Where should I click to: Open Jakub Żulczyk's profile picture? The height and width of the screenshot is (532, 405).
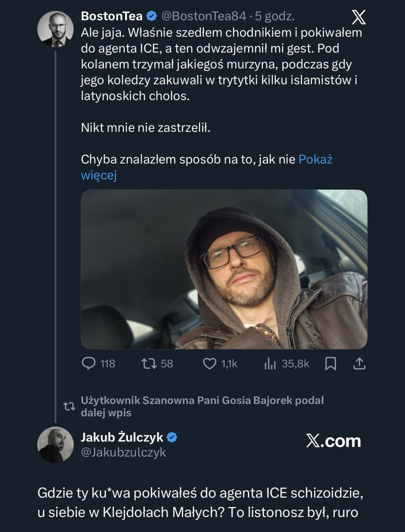click(56, 445)
